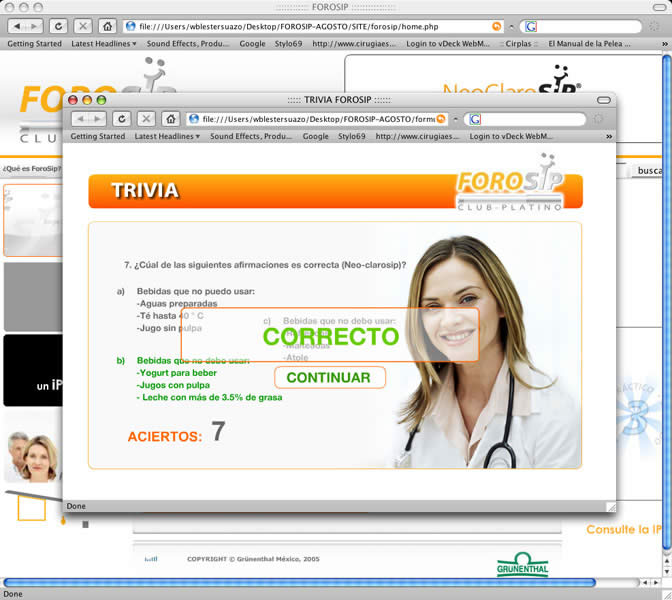This screenshot has width=672, height=600.
Task: Open Sound Effects bookmark in TRIVIA window
Action: click(251, 136)
